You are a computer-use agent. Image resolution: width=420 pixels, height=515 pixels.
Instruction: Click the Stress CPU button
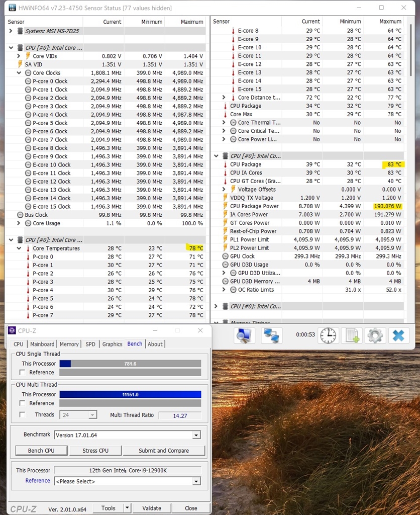95,450
